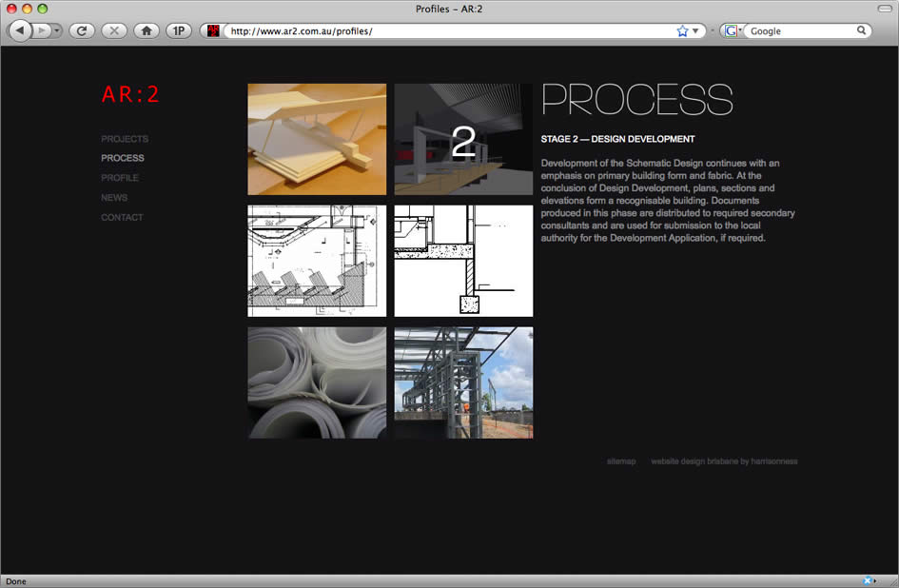Zoom the window with the green button
The image size is (899, 588).
[43, 9]
